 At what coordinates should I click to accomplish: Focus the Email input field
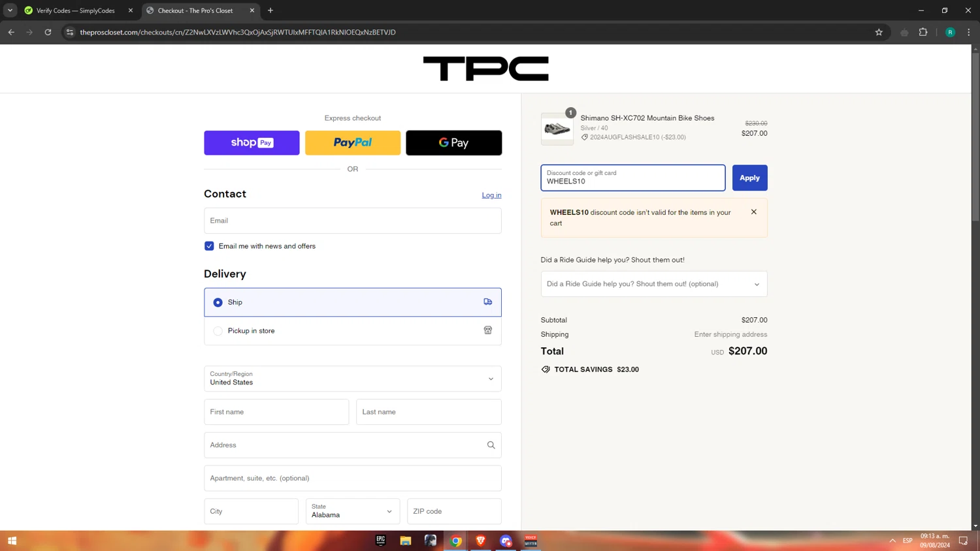pos(353,221)
